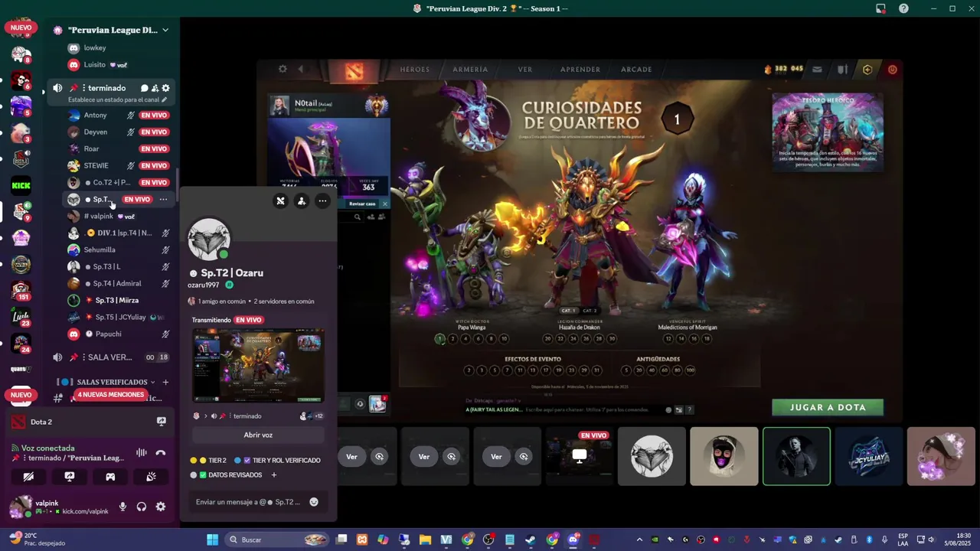Open Dota settings gear in stream
Screen dimensions: 980x551
[x=283, y=69]
